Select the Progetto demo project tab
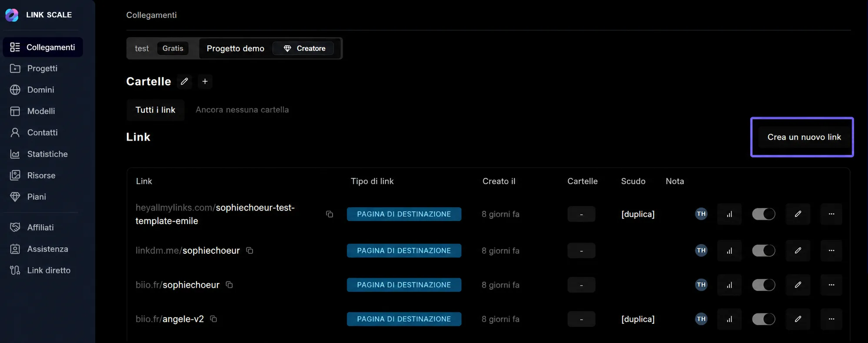This screenshot has width=868, height=343. (x=270, y=48)
